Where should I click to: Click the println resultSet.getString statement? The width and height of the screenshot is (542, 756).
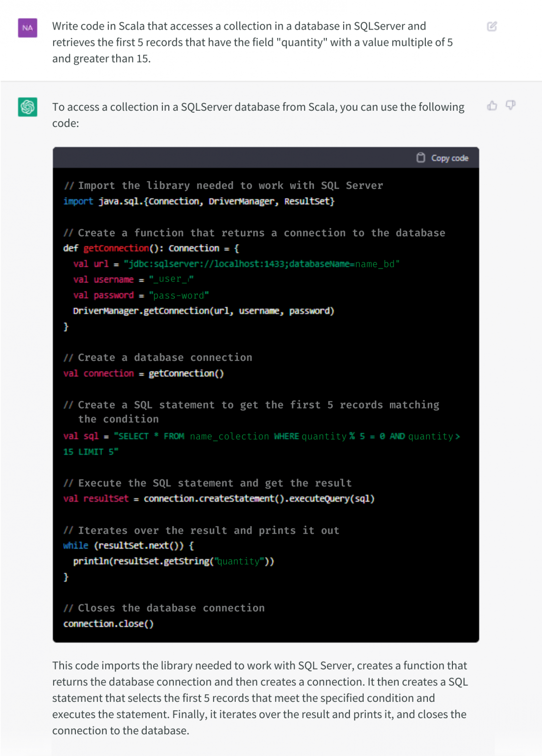point(173,561)
